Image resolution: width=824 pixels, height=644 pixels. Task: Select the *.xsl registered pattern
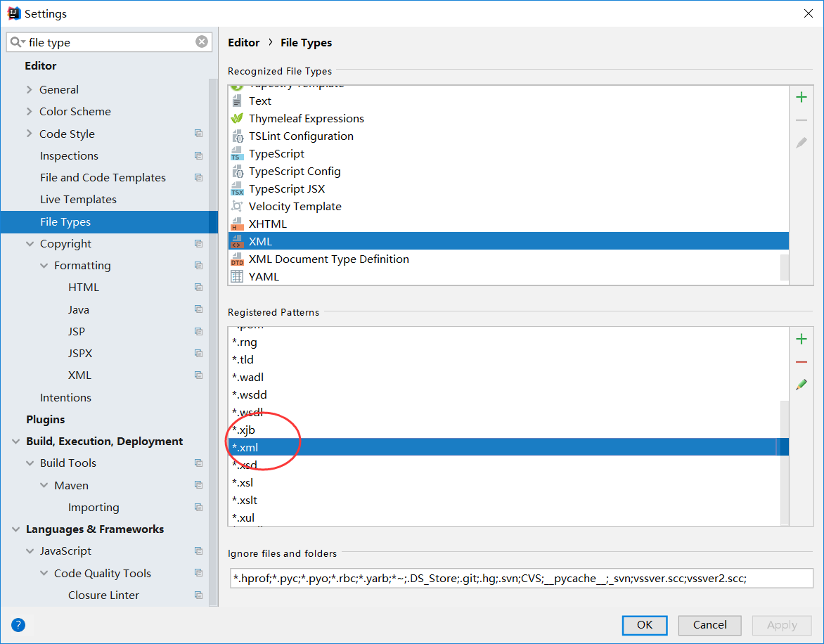pyautogui.click(x=505, y=482)
